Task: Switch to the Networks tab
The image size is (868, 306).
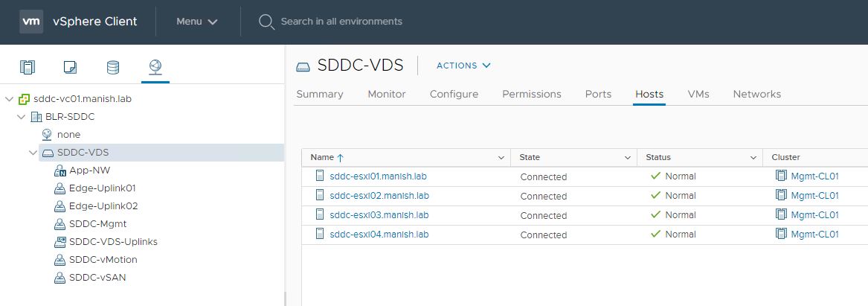Action: pos(756,95)
